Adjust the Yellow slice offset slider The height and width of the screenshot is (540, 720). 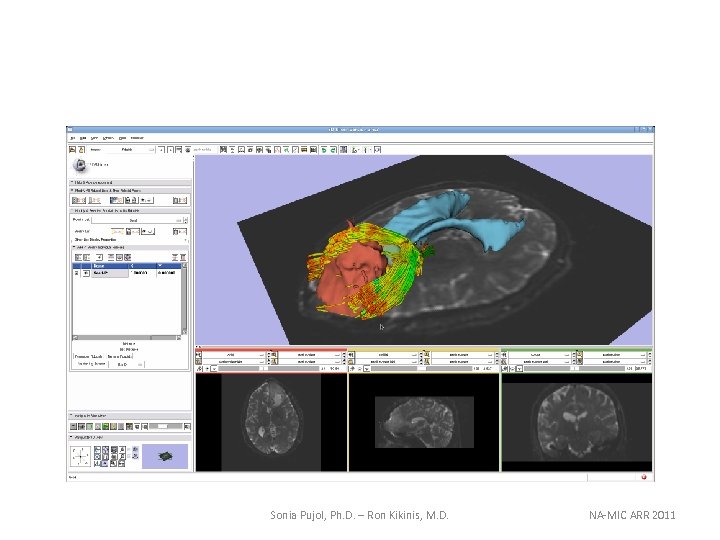pos(422,368)
